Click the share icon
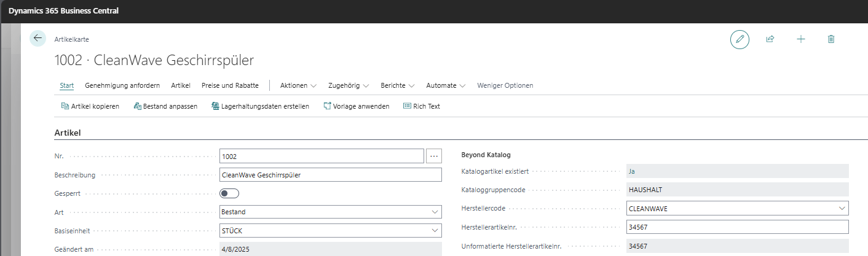The width and height of the screenshot is (868, 256). (770, 39)
